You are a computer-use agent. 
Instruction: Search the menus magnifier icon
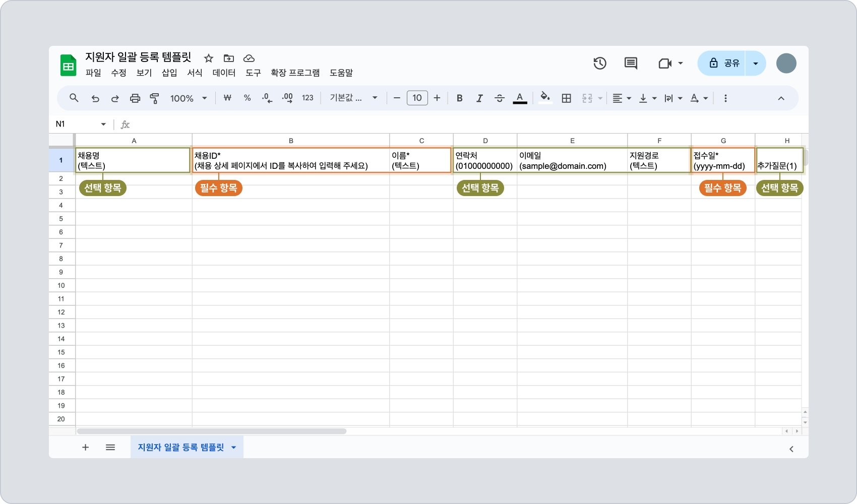click(x=74, y=98)
